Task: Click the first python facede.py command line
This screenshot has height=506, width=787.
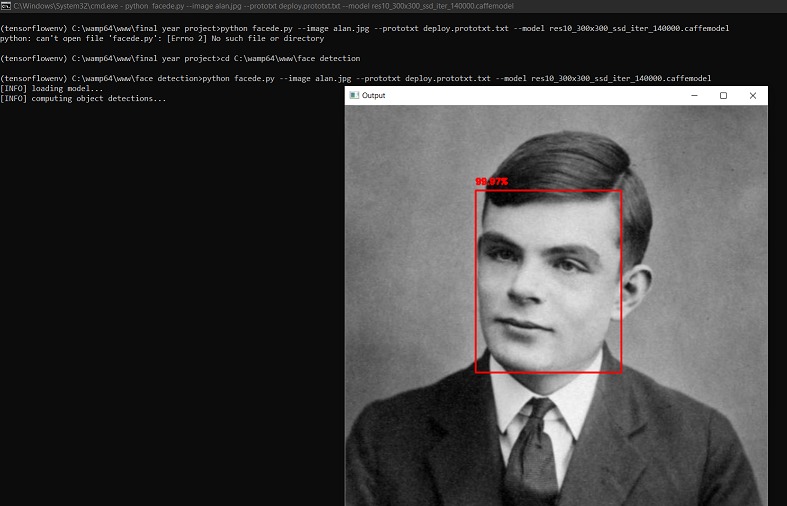Action: click(364, 28)
